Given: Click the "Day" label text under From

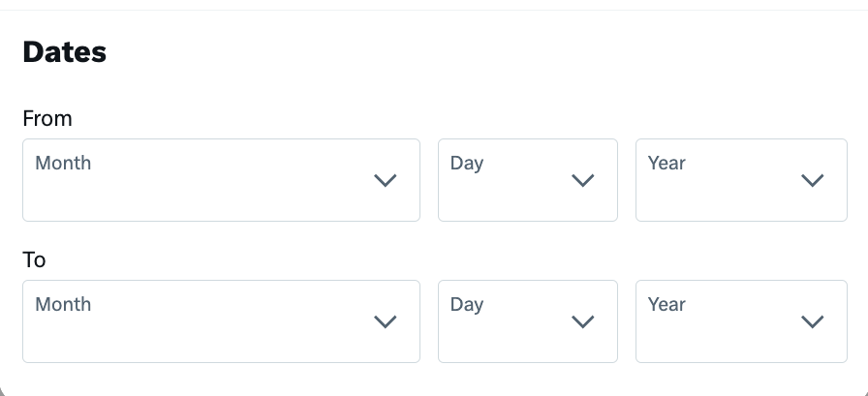Looking at the screenshot, I should [467, 163].
